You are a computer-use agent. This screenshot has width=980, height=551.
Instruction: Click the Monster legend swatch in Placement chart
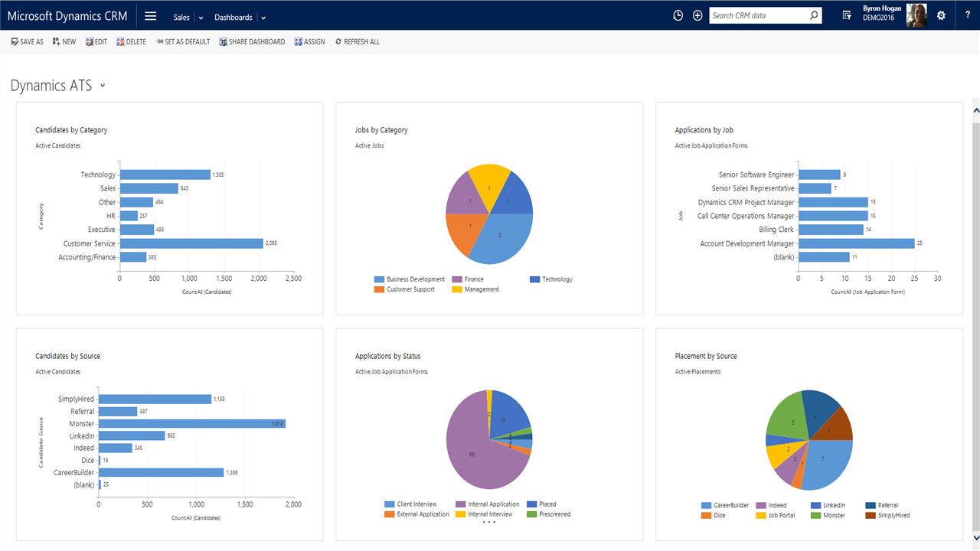816,516
